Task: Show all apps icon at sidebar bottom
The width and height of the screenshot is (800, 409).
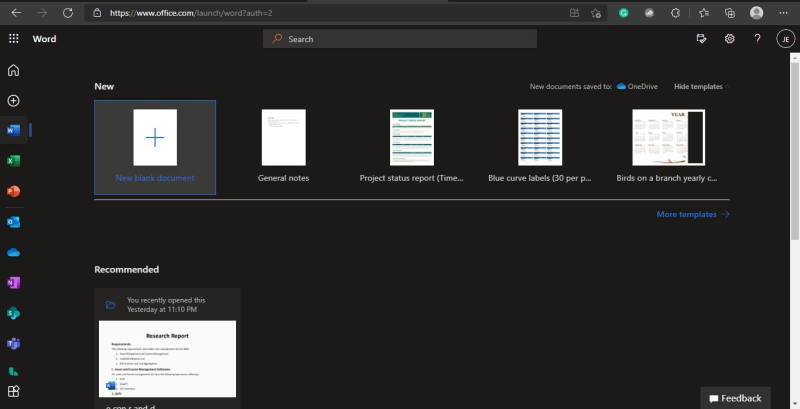Action: 13,391
